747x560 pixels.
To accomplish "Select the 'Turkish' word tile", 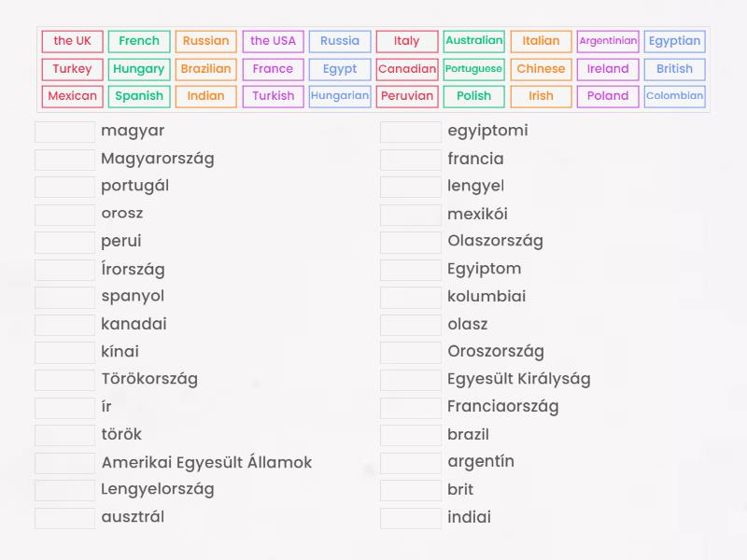I will 273,96.
